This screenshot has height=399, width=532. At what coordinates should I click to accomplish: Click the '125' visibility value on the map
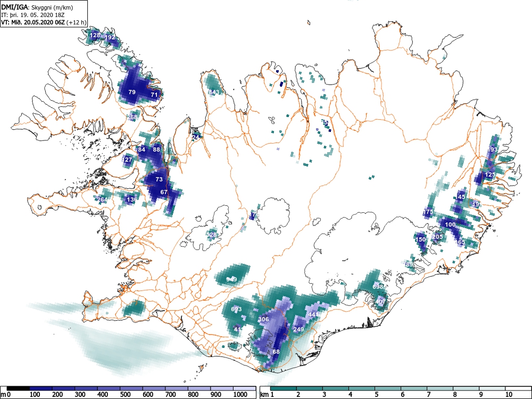tap(491, 174)
